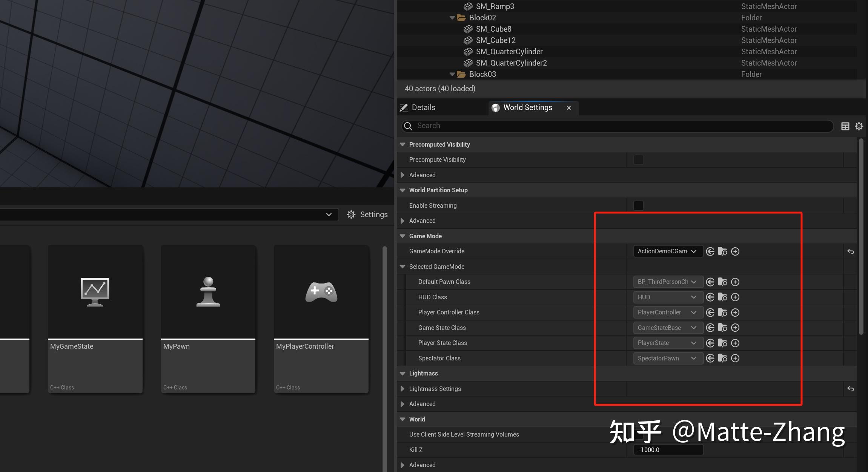Close the World Settings tab

tap(568, 108)
